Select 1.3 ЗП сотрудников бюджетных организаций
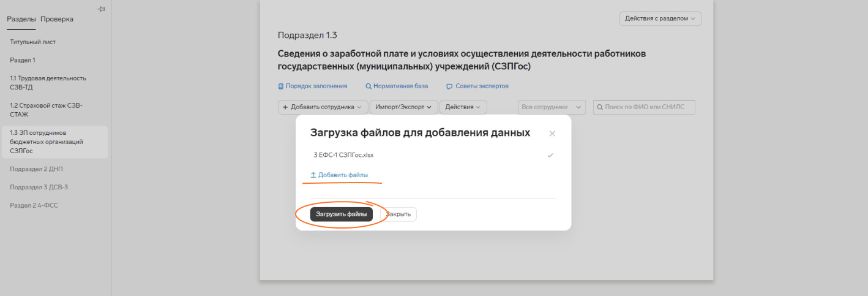 (x=54, y=142)
